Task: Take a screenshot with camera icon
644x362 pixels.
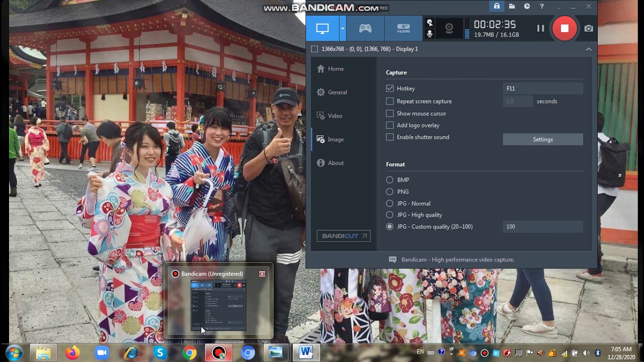Action: tap(589, 29)
